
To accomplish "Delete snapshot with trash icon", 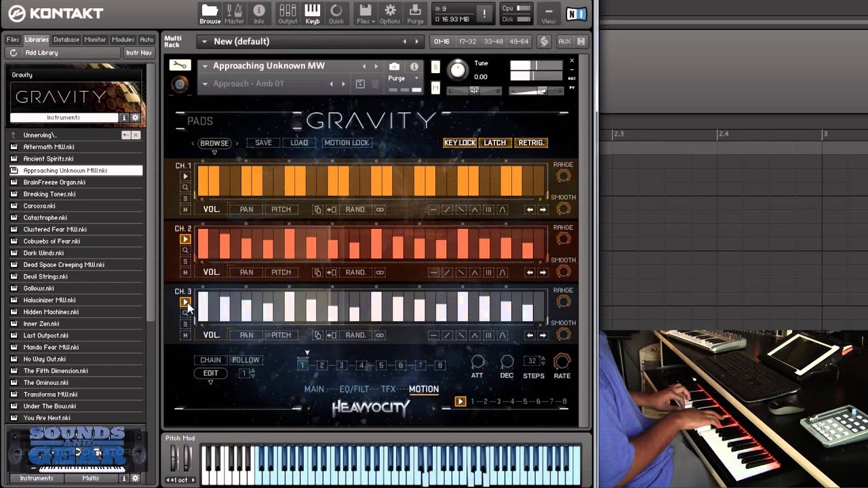I will click(x=375, y=84).
